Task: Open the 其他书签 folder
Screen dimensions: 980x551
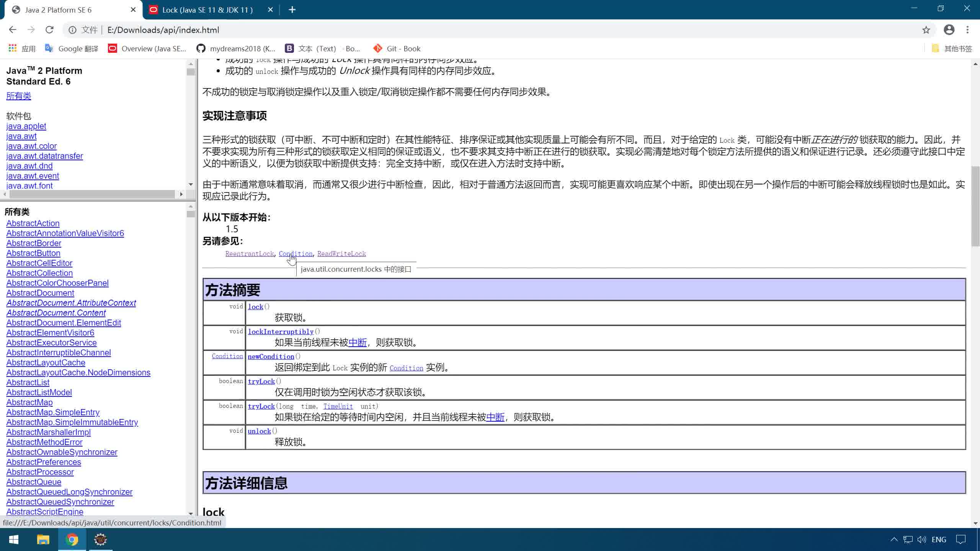Action: coord(952,49)
